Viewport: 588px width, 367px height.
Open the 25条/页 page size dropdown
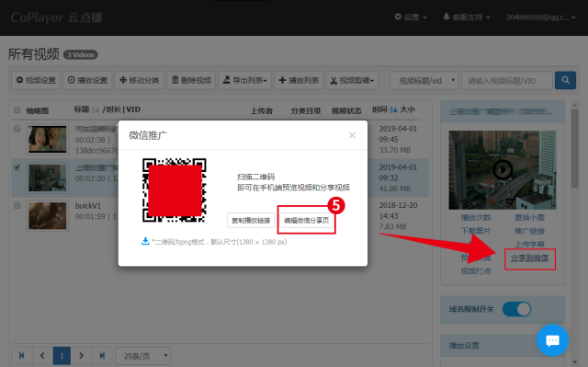pos(143,355)
